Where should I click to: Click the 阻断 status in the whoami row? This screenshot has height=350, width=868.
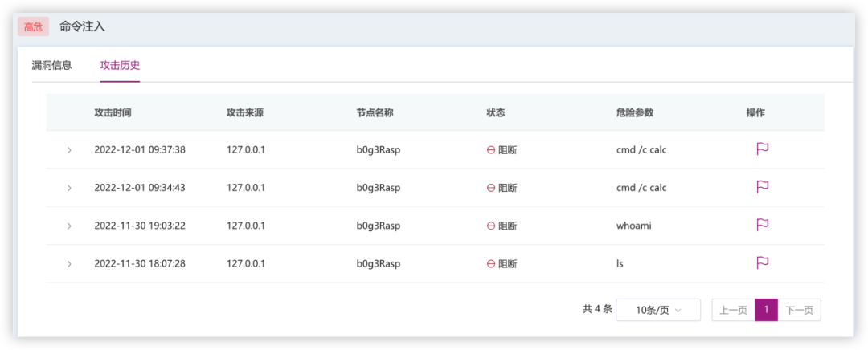502,226
